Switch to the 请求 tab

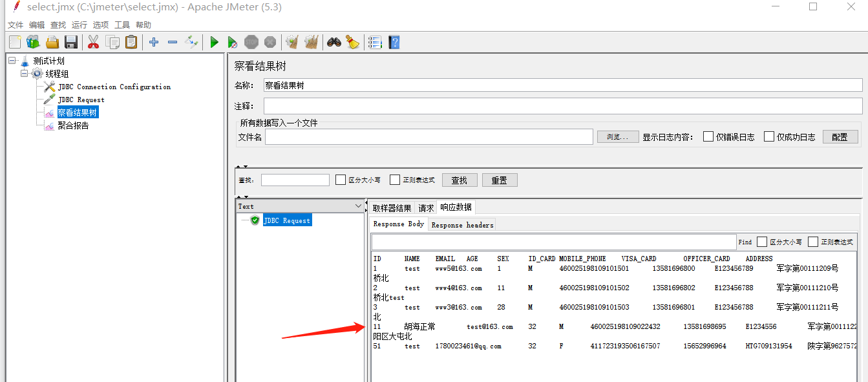(426, 208)
